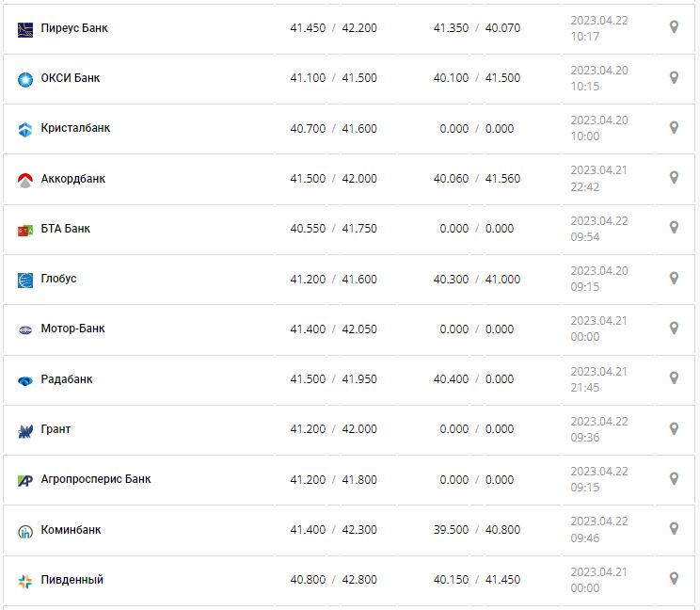Click the Коминбанк location marker
700x610 pixels.
674,528
